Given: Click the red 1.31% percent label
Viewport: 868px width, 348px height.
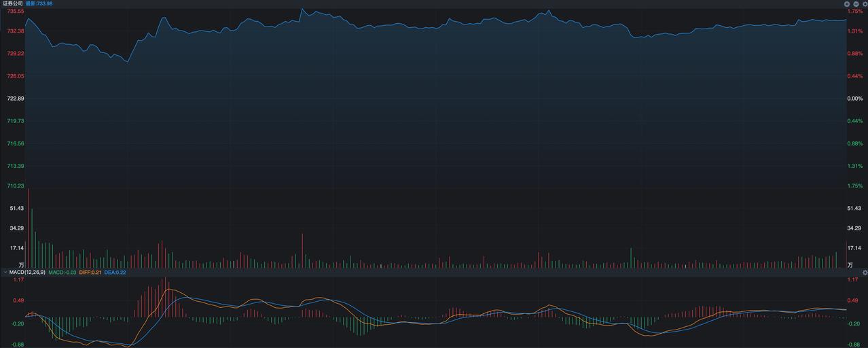Looking at the screenshot, I should tap(854, 31).
